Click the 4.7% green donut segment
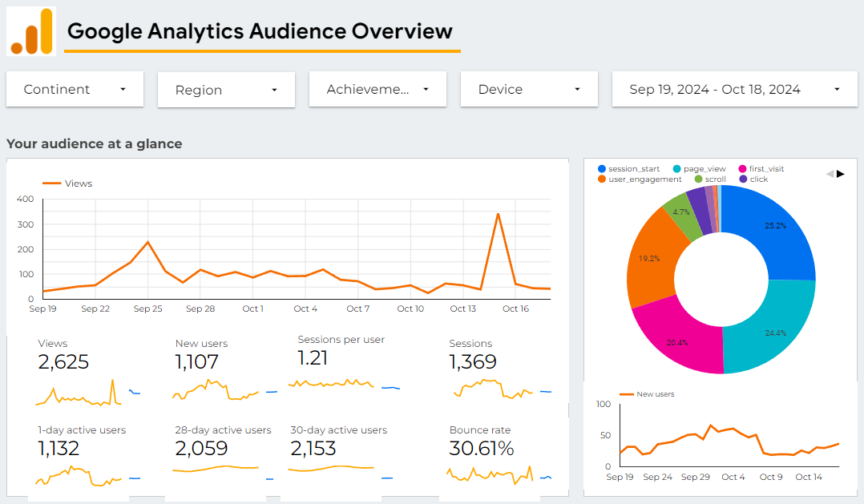 coord(682,217)
